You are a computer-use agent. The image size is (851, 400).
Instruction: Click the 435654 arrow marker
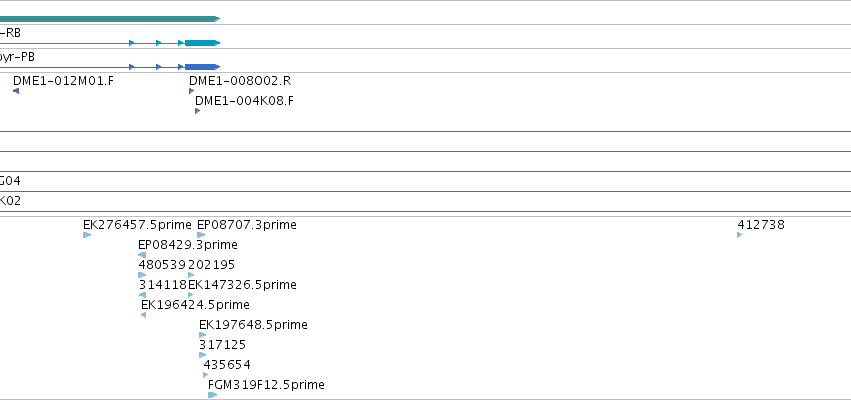[x=206, y=375]
